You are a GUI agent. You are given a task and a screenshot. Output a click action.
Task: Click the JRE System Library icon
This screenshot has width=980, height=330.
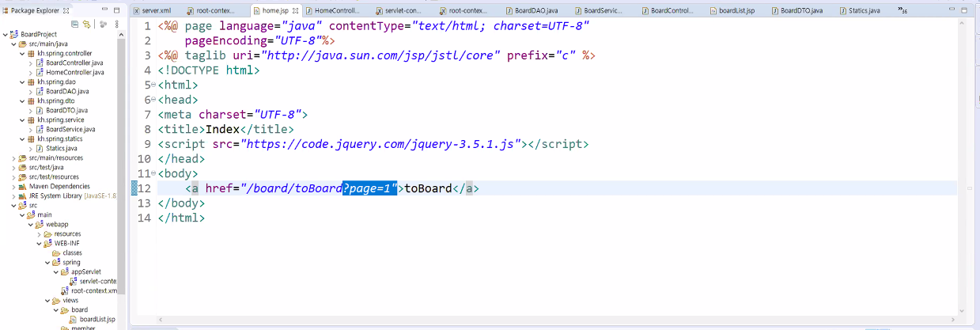coord(24,195)
